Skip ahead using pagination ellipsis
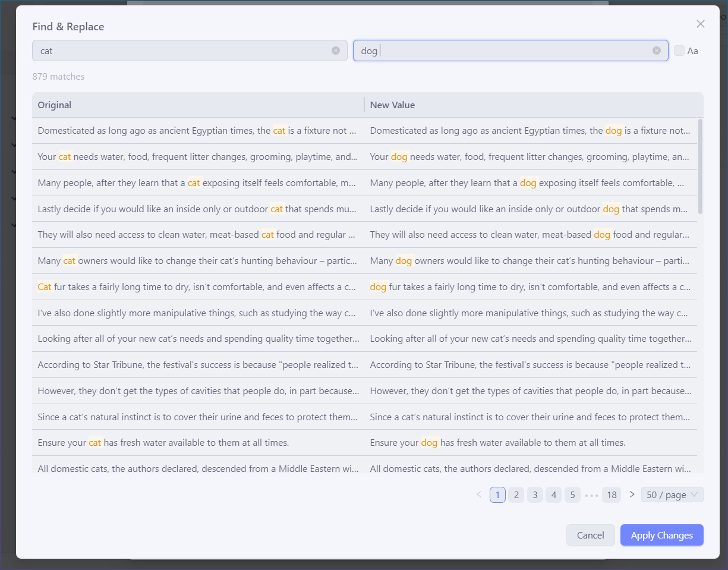Image resolution: width=728 pixels, height=570 pixels. [591, 495]
